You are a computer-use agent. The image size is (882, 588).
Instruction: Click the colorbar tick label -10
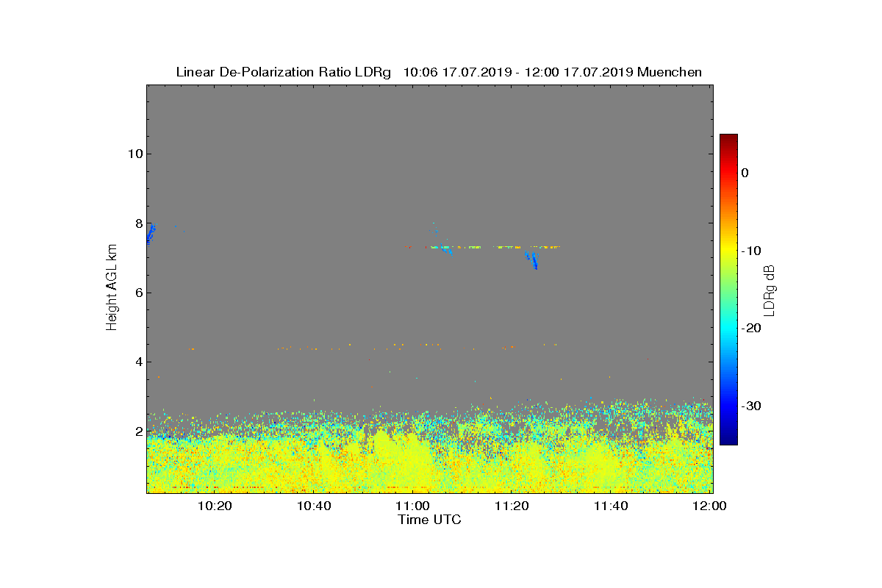pyautogui.click(x=750, y=251)
